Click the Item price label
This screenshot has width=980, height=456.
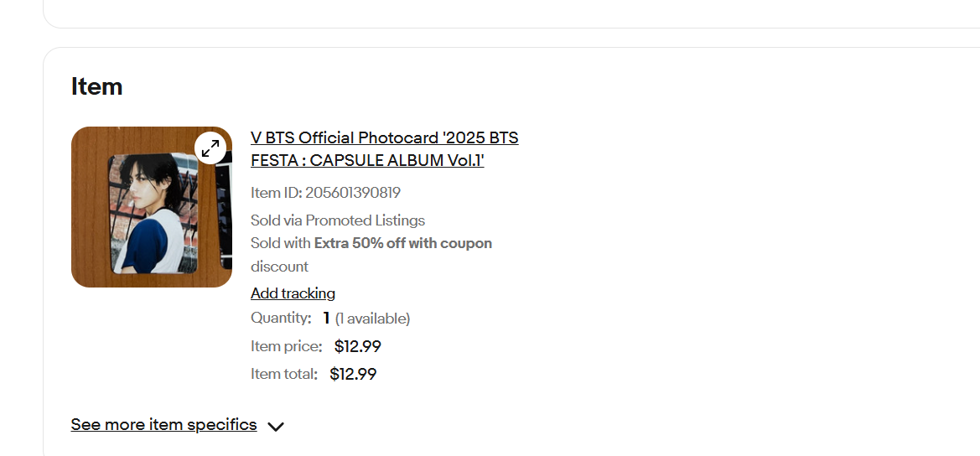pos(286,346)
